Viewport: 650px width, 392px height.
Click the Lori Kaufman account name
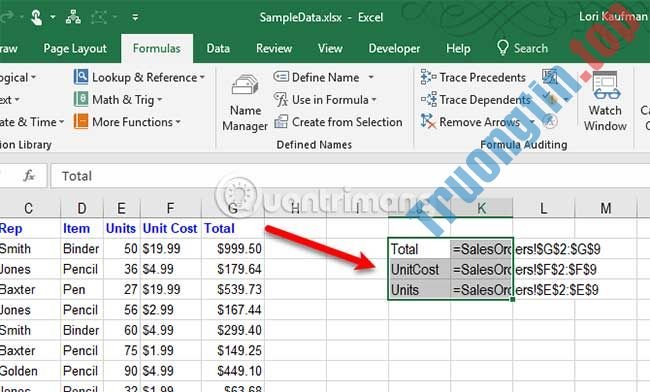[x=613, y=17]
